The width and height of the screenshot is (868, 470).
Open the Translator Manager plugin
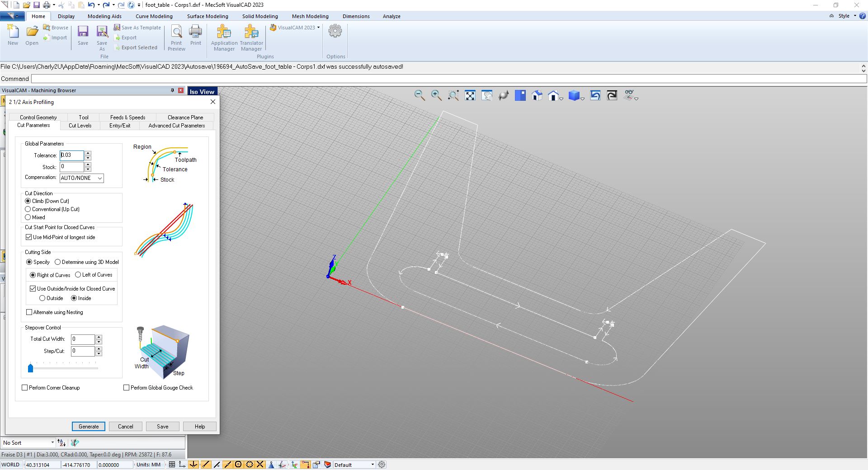point(251,38)
